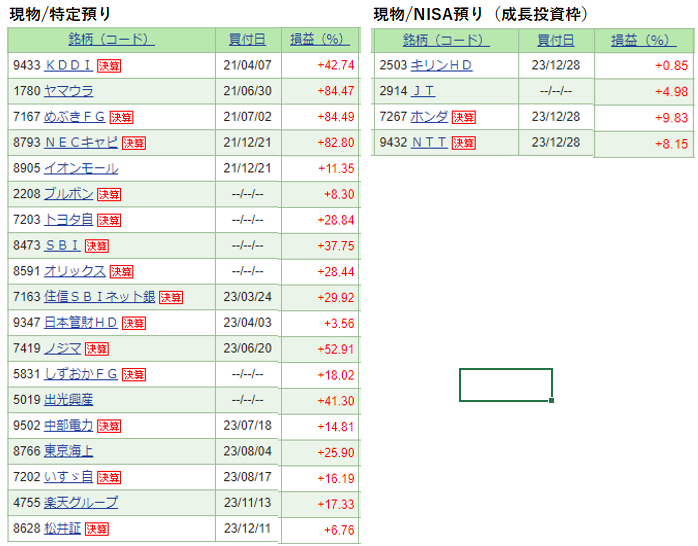Click the 決算 badge next to NTT

(464, 143)
